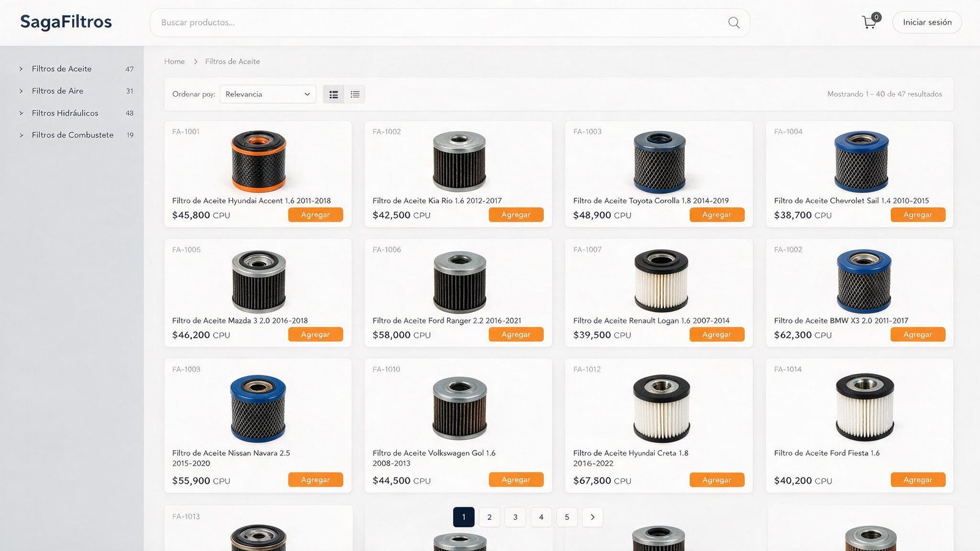Screen dimensions: 980x551
Task: Click the $67,800 CPU price
Action: coord(602,481)
